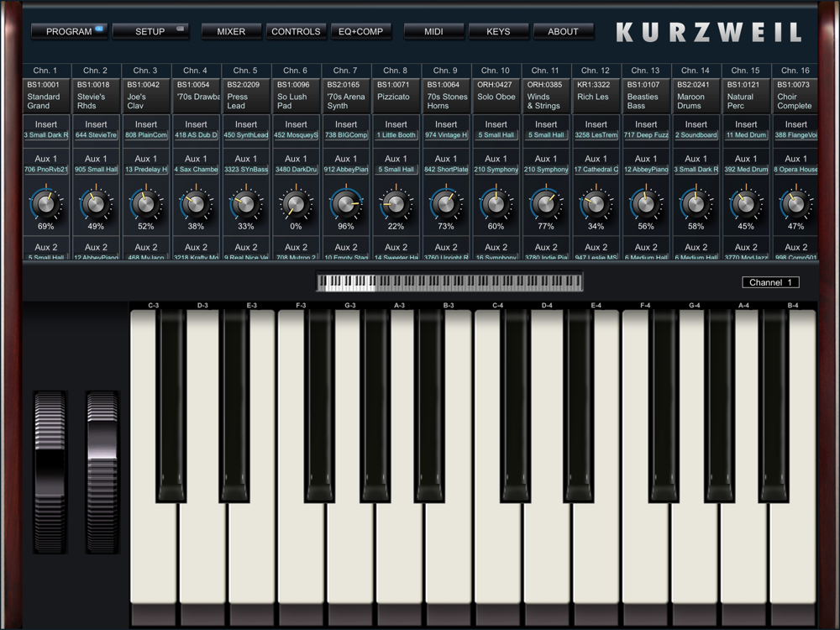Screen dimensions: 840x630
Task: Click the Chn. 6 Aux 1 knob at 0%
Action: click(296, 203)
